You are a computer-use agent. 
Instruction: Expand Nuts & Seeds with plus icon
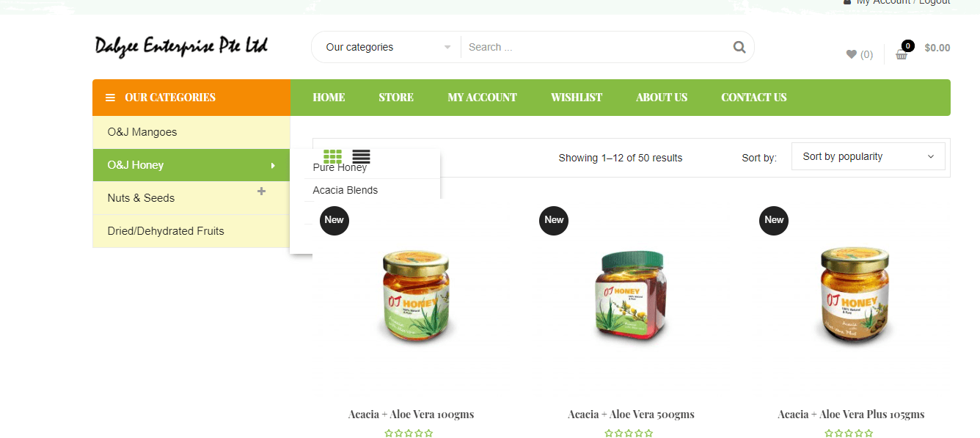click(261, 191)
